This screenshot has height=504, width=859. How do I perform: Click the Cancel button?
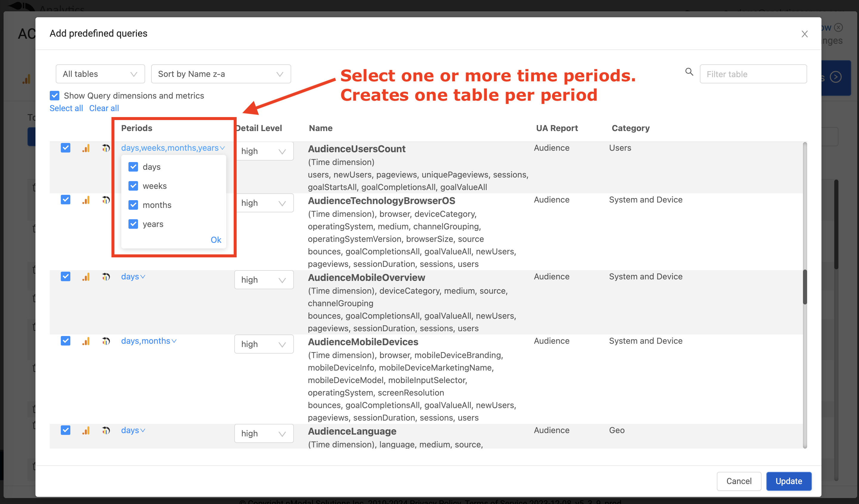pyautogui.click(x=739, y=481)
